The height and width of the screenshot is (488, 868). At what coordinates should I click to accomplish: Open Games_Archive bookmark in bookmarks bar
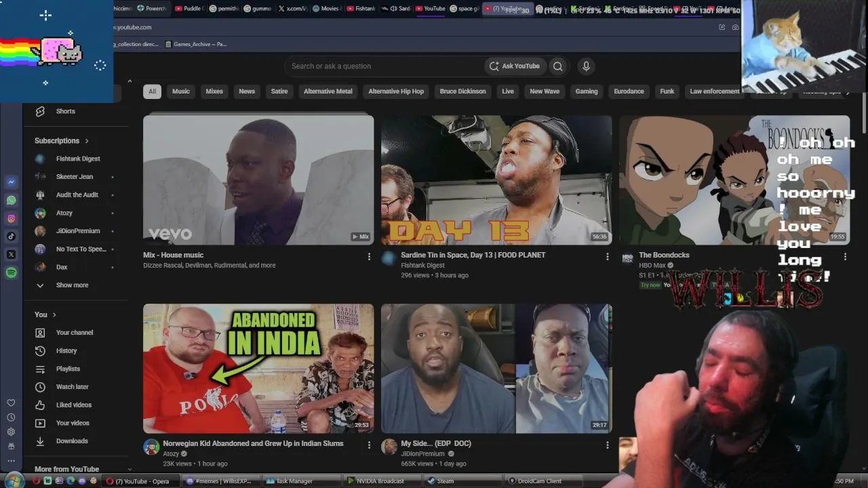click(196, 44)
